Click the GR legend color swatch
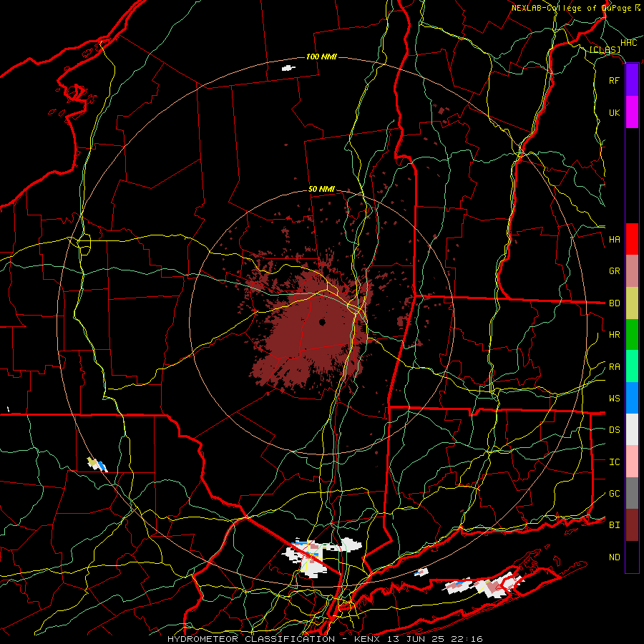 [632, 271]
